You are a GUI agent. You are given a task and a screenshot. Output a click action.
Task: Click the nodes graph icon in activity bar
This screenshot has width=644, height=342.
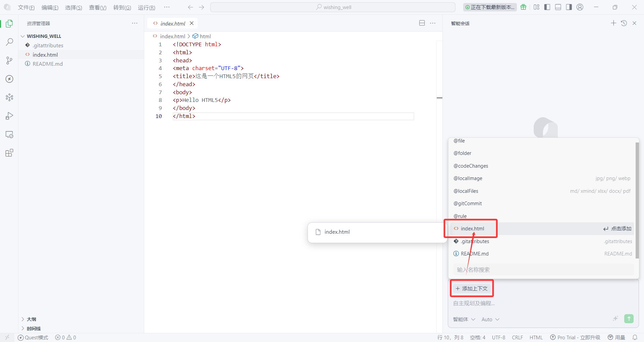[9, 97]
